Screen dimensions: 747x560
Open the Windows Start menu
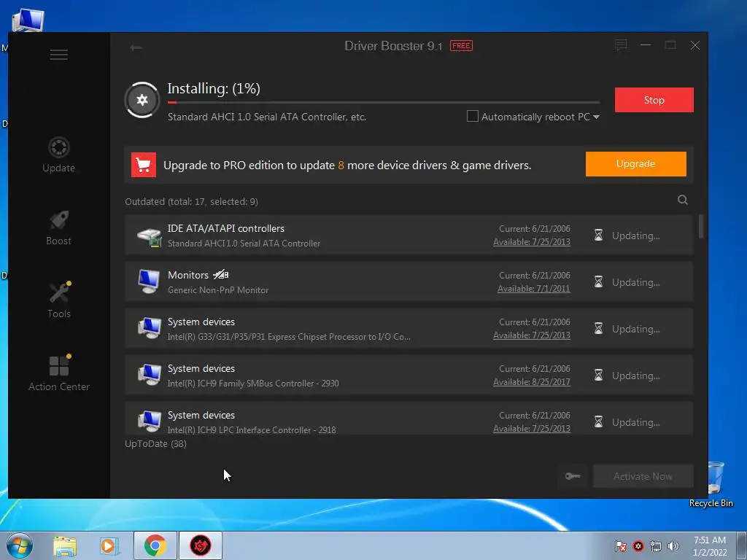coord(20,545)
